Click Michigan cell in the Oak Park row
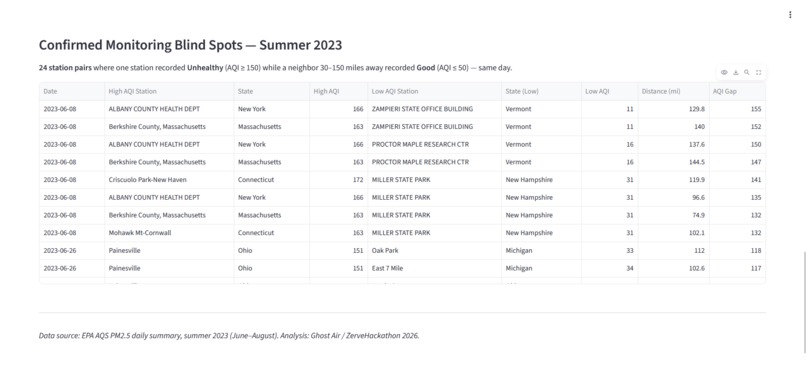 [x=541, y=251]
